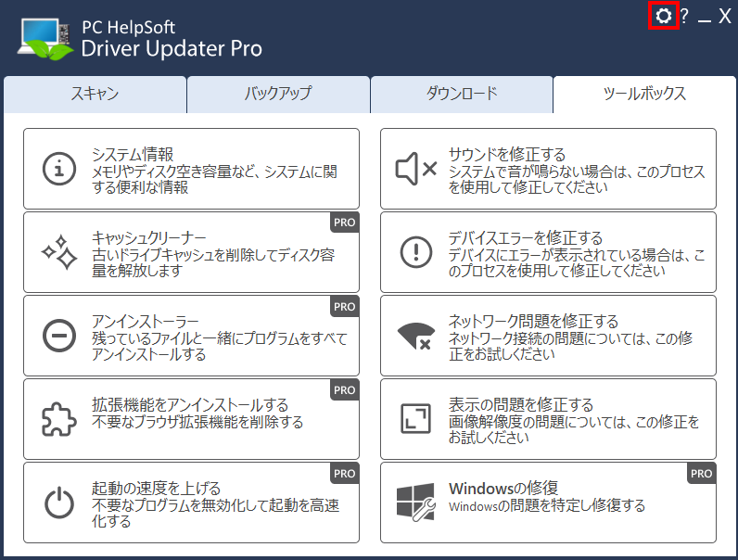Open Windowsの修復 title text
This screenshot has height=560, width=738.
pos(503,488)
